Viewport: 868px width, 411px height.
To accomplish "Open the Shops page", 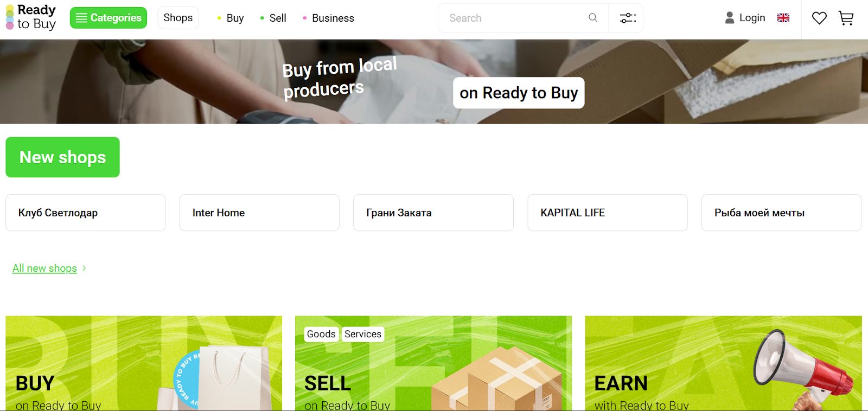I will coord(178,18).
